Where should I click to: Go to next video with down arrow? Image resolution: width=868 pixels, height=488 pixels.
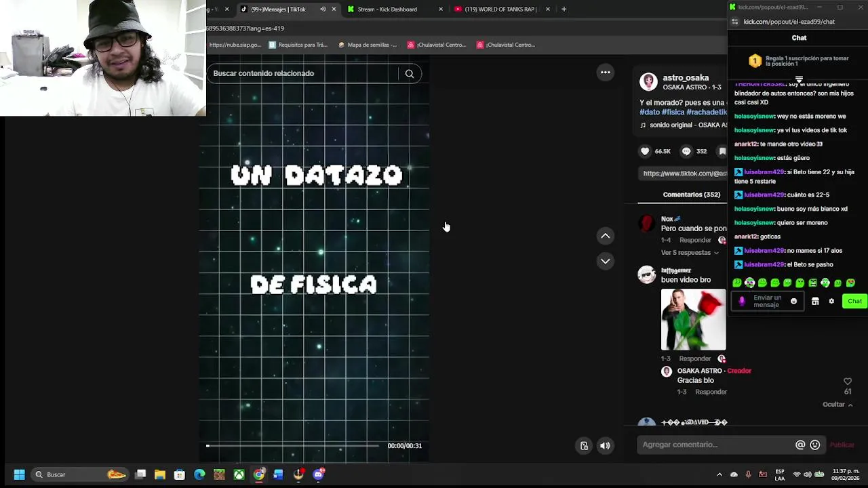pos(606,261)
